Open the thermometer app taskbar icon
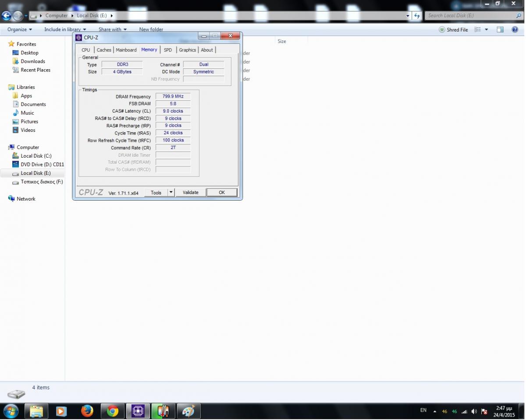The height and width of the screenshot is (420, 526). (163, 411)
